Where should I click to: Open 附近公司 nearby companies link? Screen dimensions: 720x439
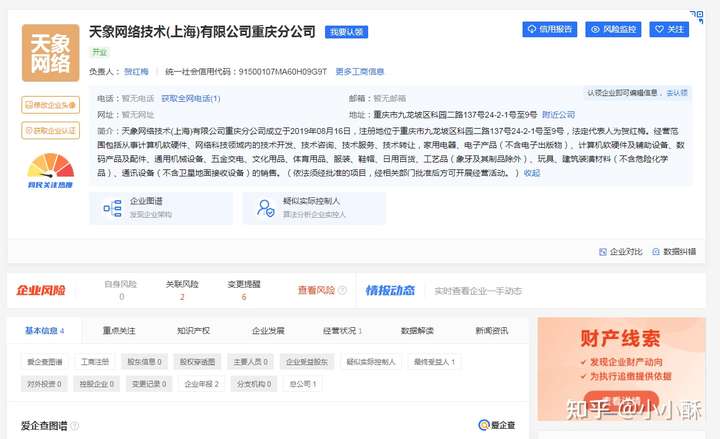coord(558,114)
